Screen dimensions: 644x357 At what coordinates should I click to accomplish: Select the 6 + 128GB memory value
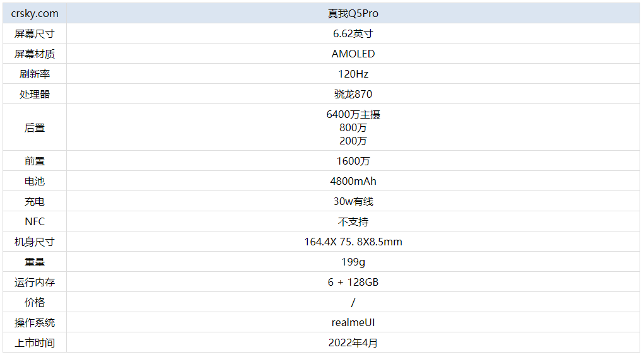[x=353, y=282]
